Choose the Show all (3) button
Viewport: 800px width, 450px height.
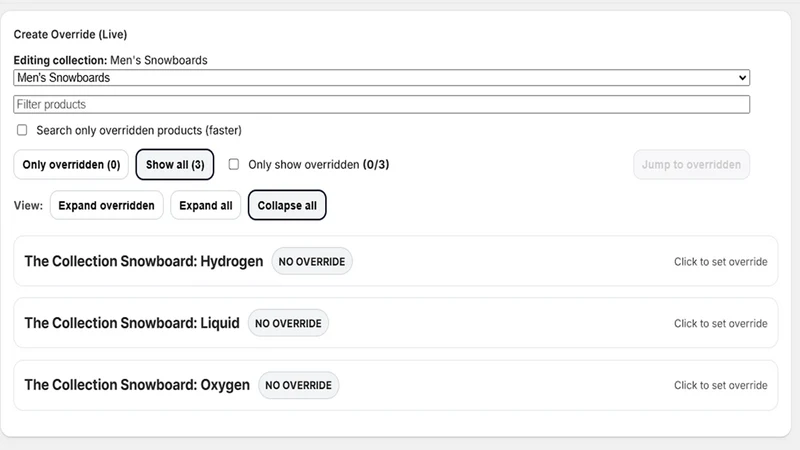[x=174, y=164]
